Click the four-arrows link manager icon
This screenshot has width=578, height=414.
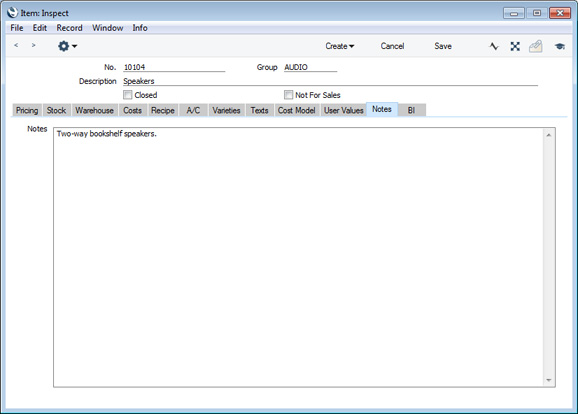[x=515, y=46]
